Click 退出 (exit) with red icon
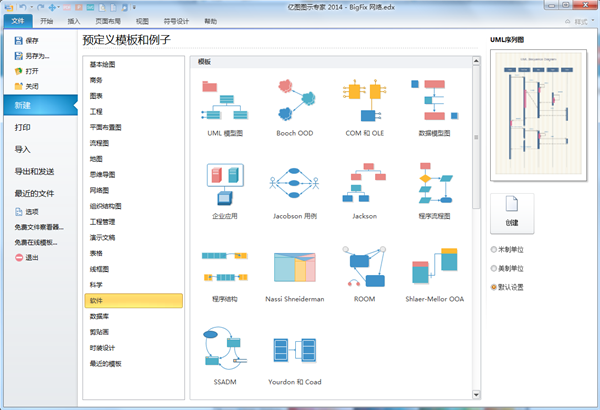The width and height of the screenshot is (600, 410). (26, 258)
